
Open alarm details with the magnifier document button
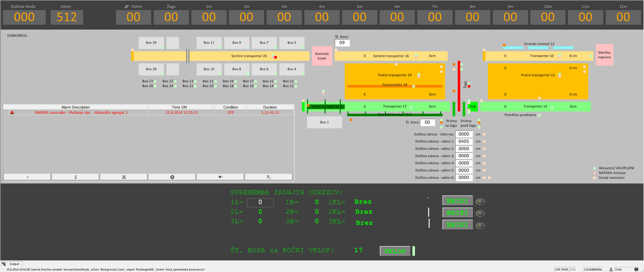[x=269, y=177]
